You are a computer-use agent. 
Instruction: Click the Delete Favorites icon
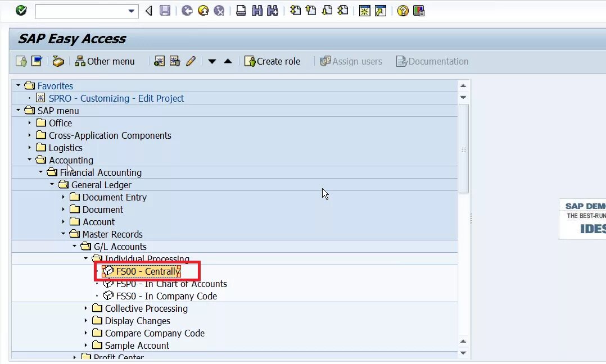tap(175, 61)
